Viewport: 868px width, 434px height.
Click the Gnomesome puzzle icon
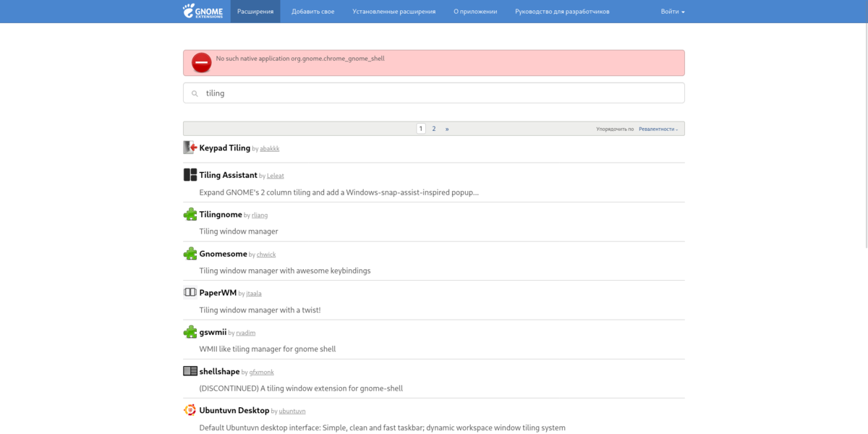(190, 254)
